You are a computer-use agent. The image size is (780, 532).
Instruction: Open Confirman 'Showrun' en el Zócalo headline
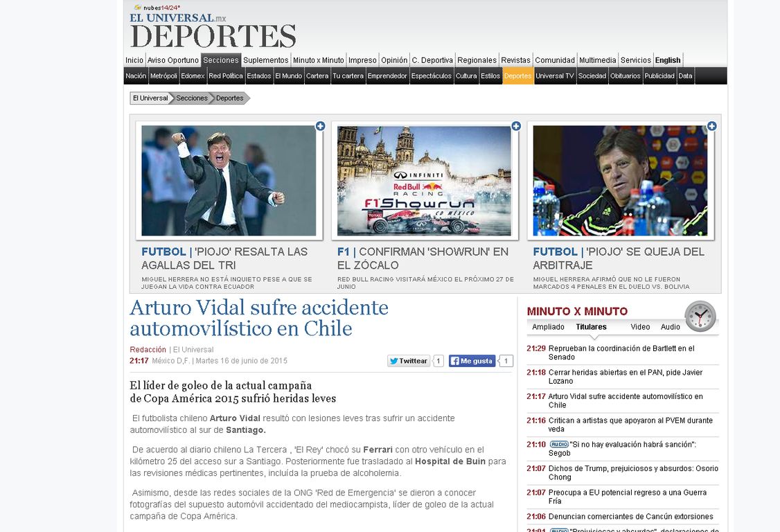(423, 258)
